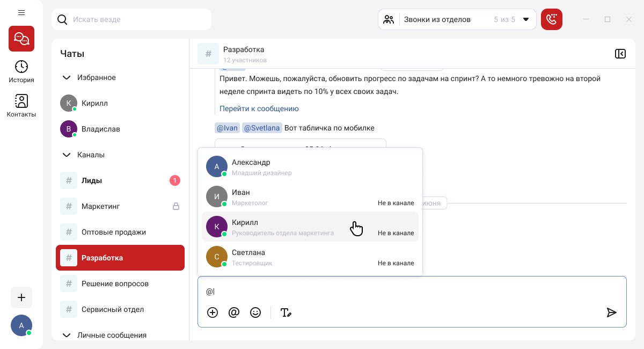Viewport: 644px width, 349px height.
Task: Collapse the Favorites section
Action: coord(67,77)
